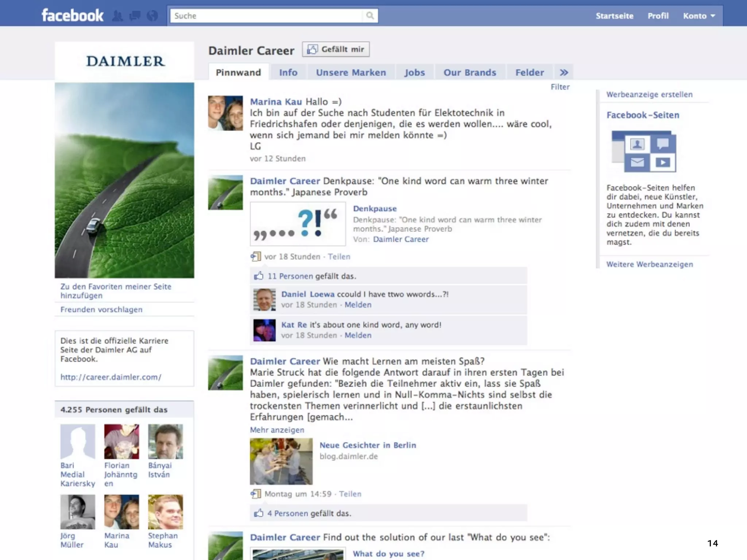Expand post with Mehr anzeigen
This screenshot has height=560, width=747.
point(277,430)
